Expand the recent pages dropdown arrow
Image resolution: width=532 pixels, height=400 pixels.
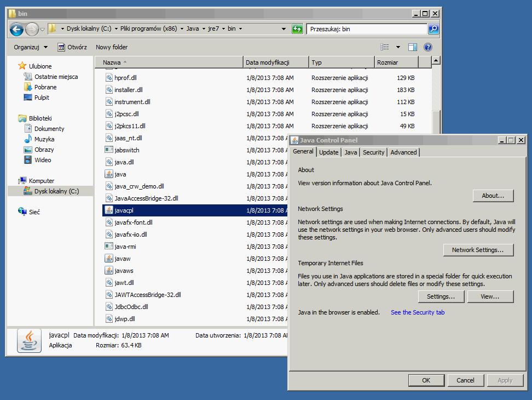42,29
